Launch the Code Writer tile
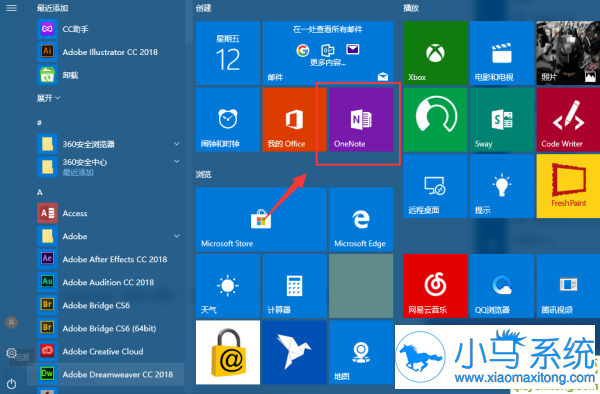This screenshot has width=600, height=394. tap(568, 120)
